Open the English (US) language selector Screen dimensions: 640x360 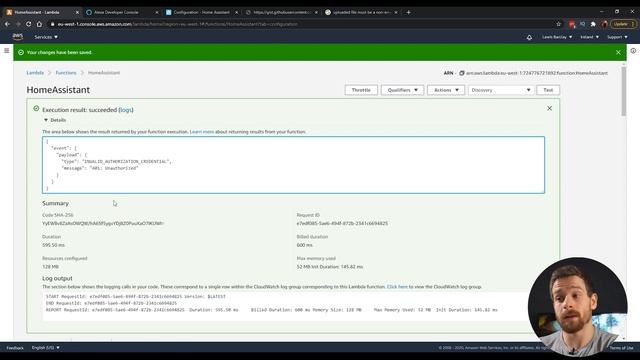click(45, 348)
